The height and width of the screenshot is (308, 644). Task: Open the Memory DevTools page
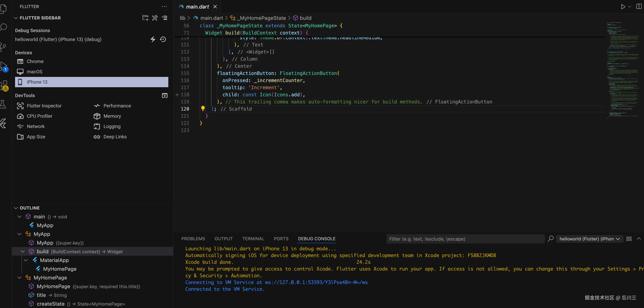click(x=112, y=116)
